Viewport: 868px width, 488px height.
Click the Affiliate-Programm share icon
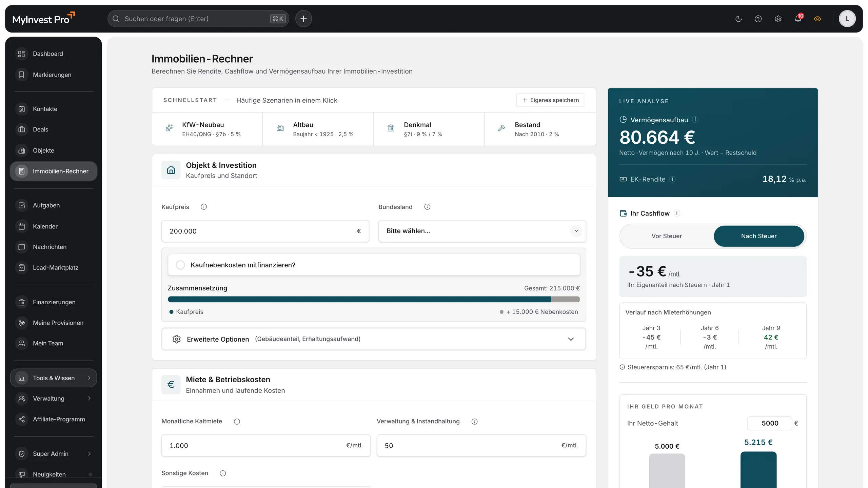click(x=22, y=419)
